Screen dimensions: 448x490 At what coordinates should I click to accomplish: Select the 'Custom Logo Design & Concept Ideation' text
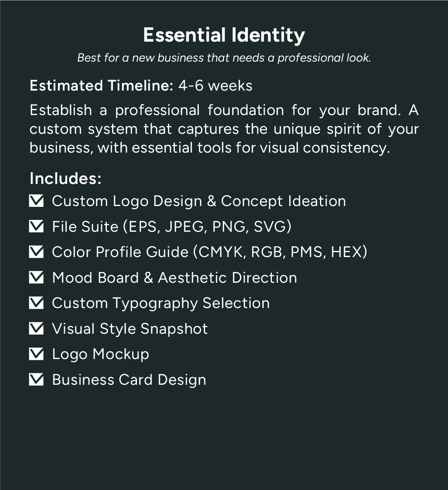coord(199,201)
